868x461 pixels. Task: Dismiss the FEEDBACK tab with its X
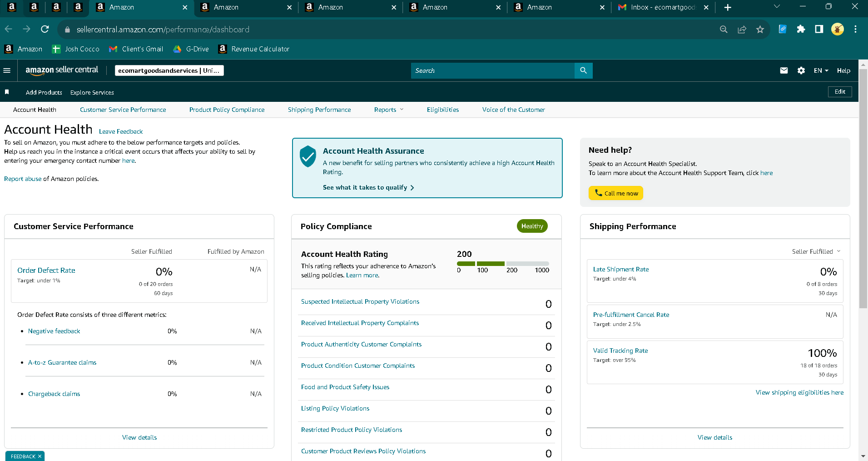pos(40,456)
